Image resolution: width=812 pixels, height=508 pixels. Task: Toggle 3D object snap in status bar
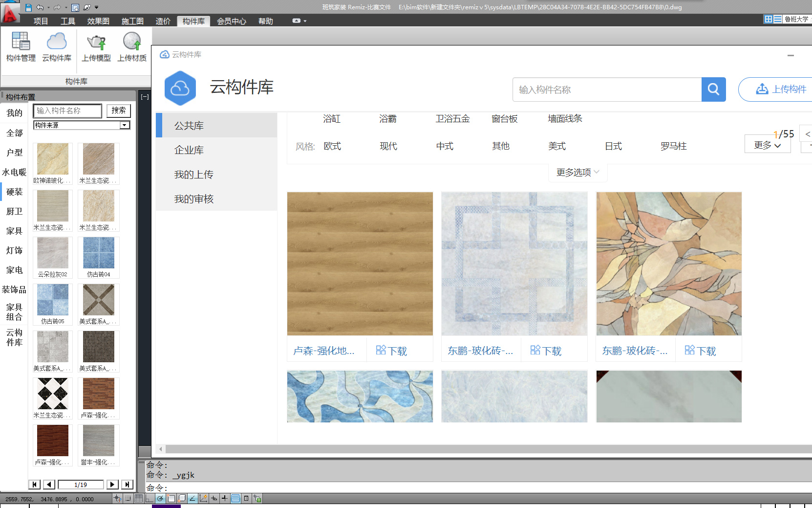click(x=182, y=498)
